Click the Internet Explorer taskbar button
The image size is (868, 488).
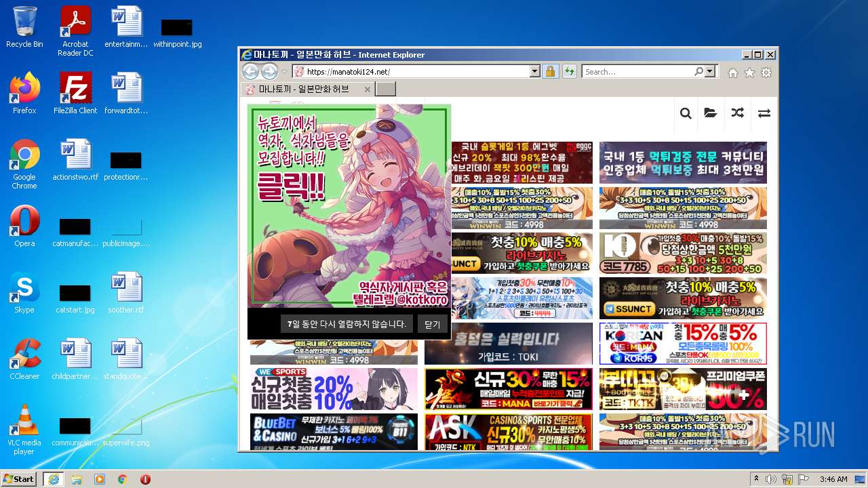point(53,479)
